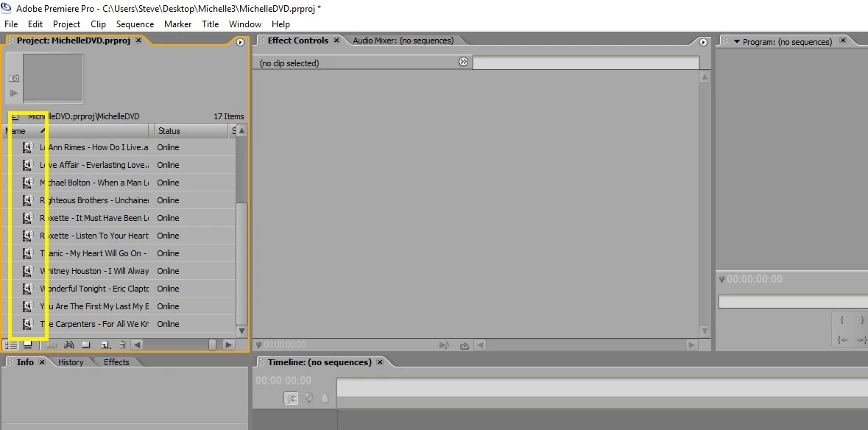Open the New Item button menu
Viewport: 868px width, 430px height.
105,345
